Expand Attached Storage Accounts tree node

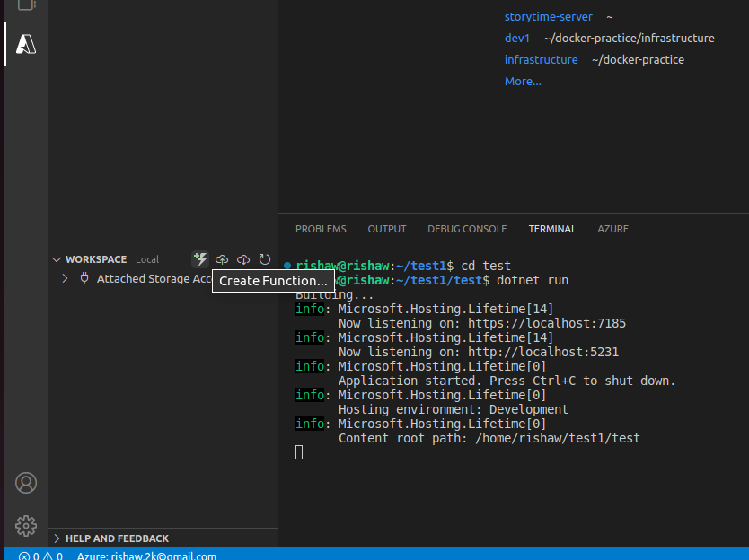pyautogui.click(x=65, y=279)
